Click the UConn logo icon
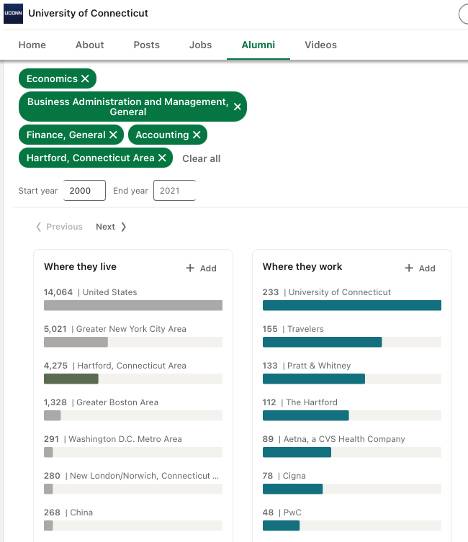 click(x=13, y=13)
